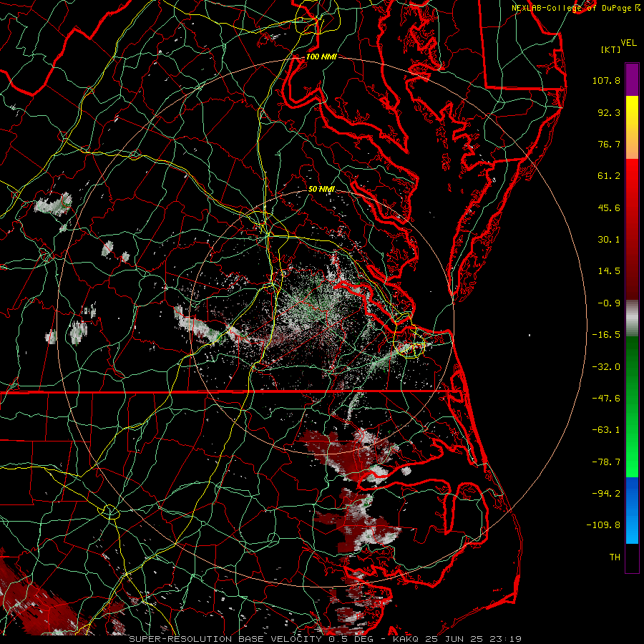Click the [KT] units label
This screenshot has width=644, height=644.
click(x=611, y=49)
